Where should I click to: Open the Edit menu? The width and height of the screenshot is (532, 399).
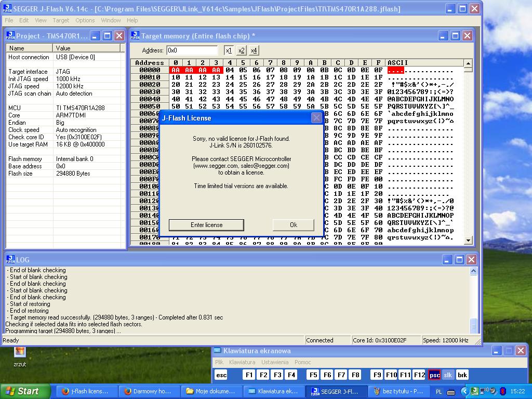point(24,20)
